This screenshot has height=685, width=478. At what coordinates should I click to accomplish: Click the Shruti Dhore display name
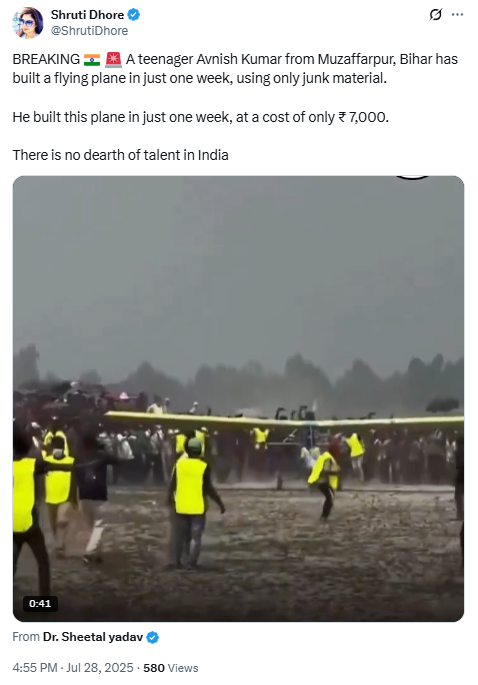click(x=87, y=15)
